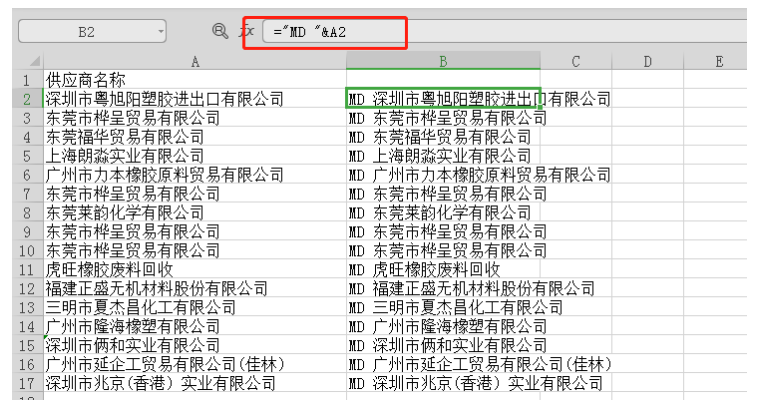782x417 pixels.
Task: Select cell B17 MD 深圳市兆京(香港) 实业有限公司
Action: pos(443,383)
